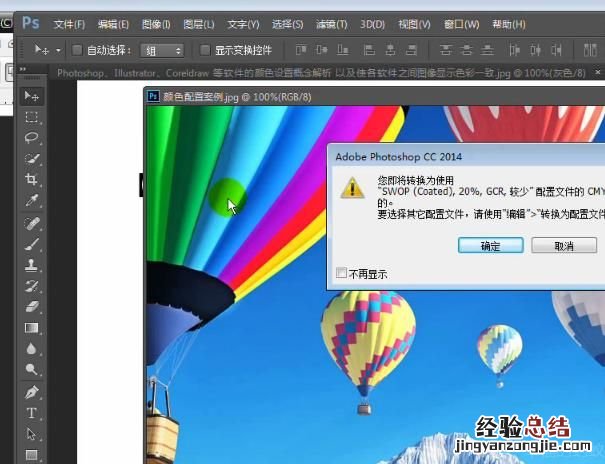Open the 文字(Y) menu
This screenshot has width=605, height=464.
(243, 25)
